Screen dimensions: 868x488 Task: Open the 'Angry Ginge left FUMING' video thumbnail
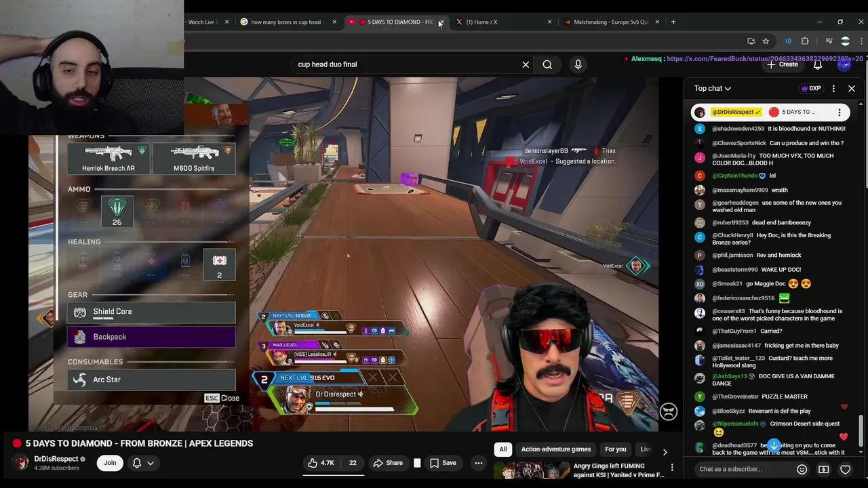pos(532,471)
